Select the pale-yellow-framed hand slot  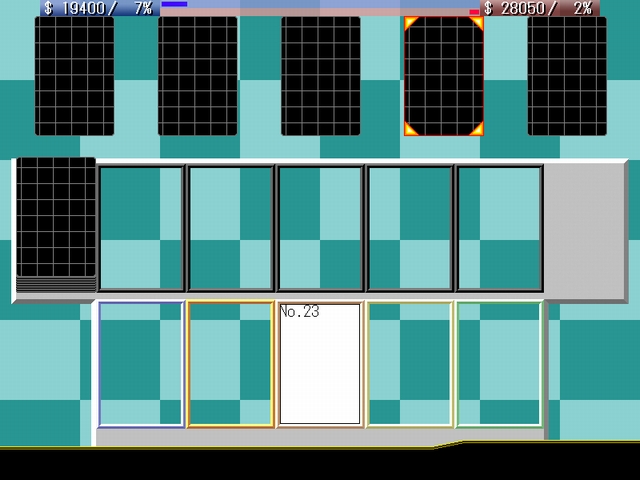click(x=410, y=364)
